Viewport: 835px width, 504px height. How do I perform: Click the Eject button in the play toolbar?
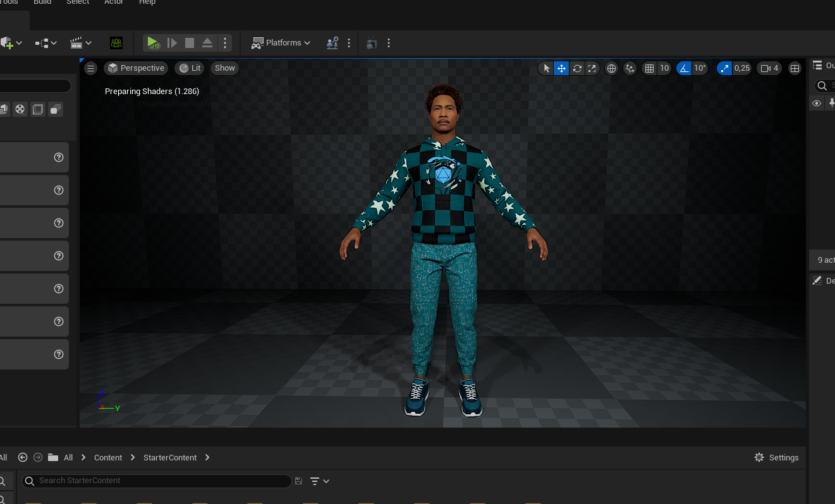[207, 43]
